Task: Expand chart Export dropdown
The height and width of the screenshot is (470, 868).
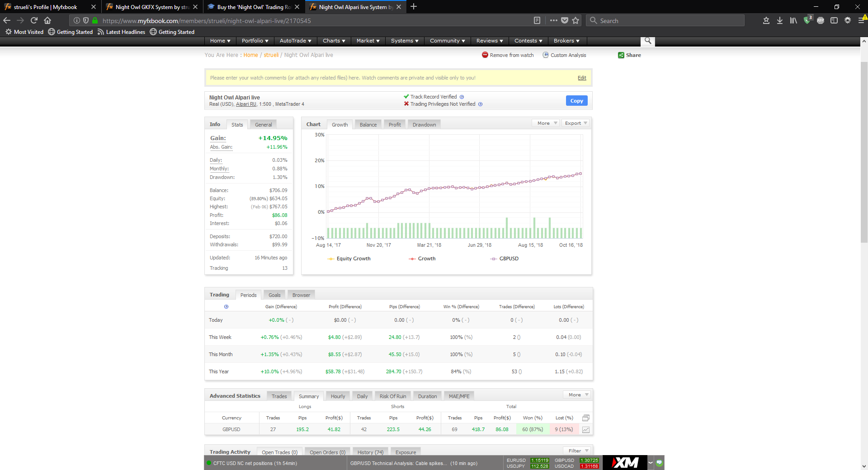Action: point(576,123)
